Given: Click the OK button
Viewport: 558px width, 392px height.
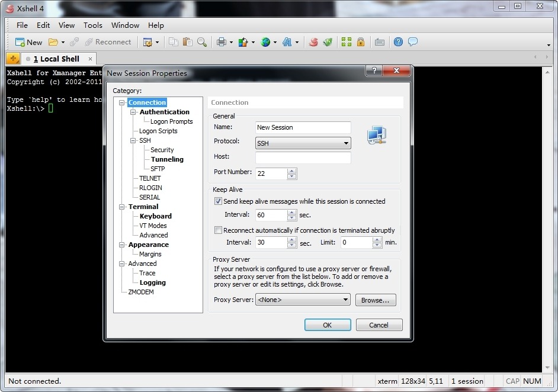Looking at the screenshot, I should pos(328,324).
